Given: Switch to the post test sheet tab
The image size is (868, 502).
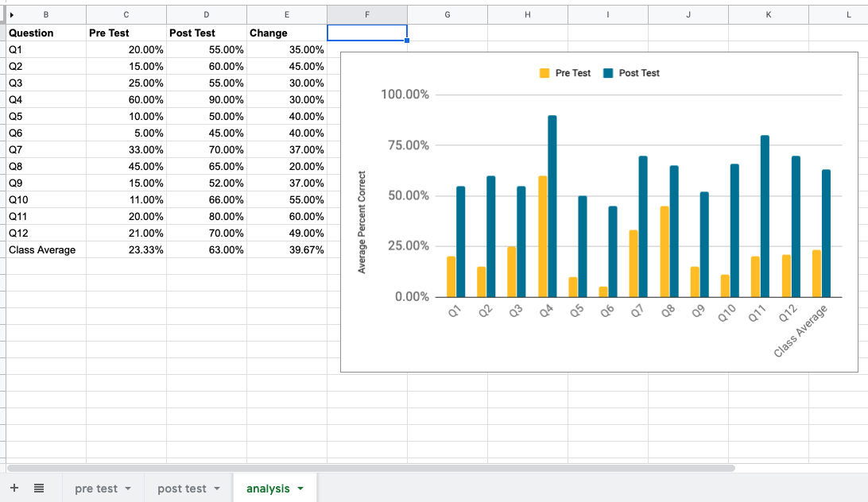Looking at the screenshot, I should [x=181, y=488].
